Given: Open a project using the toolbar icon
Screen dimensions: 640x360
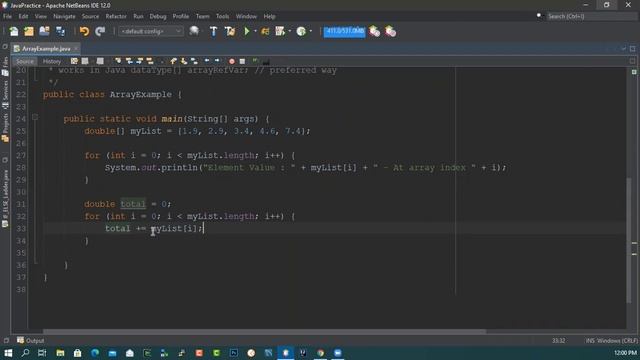Looking at the screenshot, I should coord(44,31).
